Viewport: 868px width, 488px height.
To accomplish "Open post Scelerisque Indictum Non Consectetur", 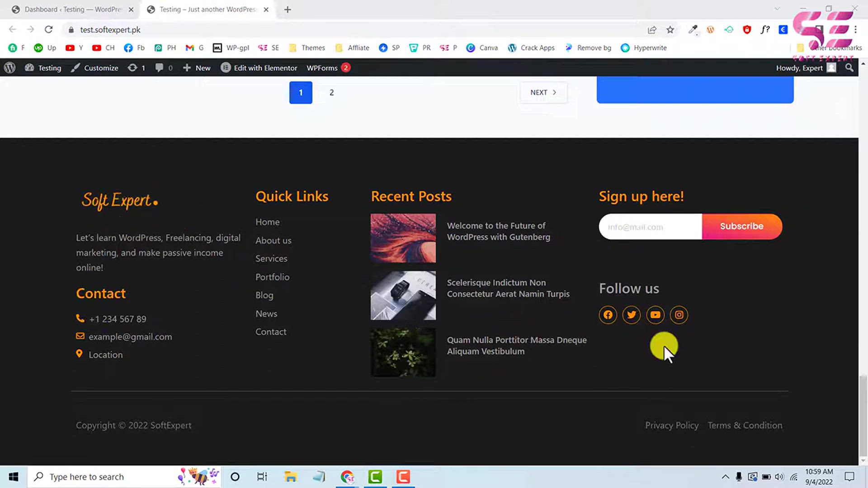I will pos(508,288).
